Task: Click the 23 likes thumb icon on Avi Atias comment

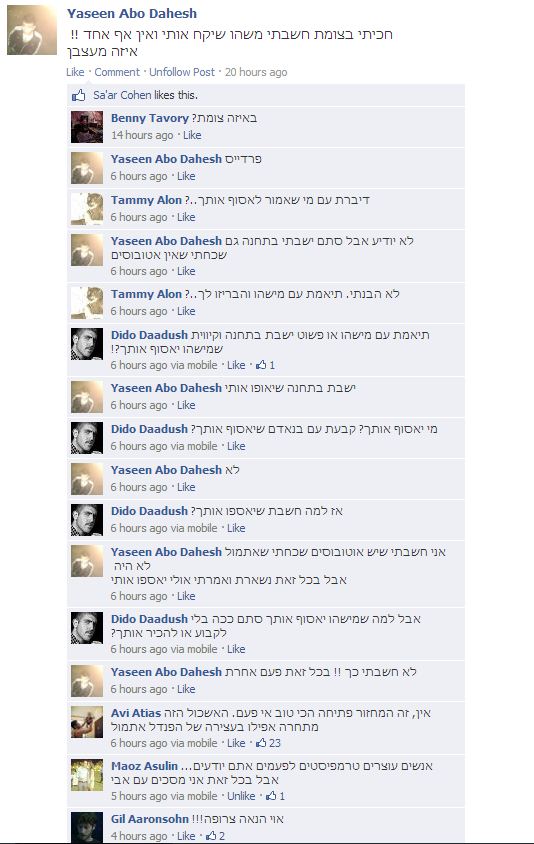Action: (x=261, y=743)
